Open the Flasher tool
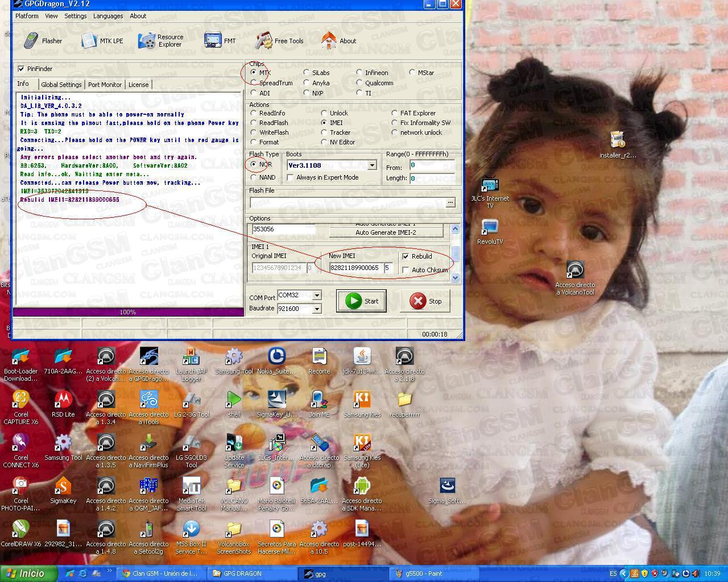This screenshot has width=728, height=582. [x=43, y=41]
